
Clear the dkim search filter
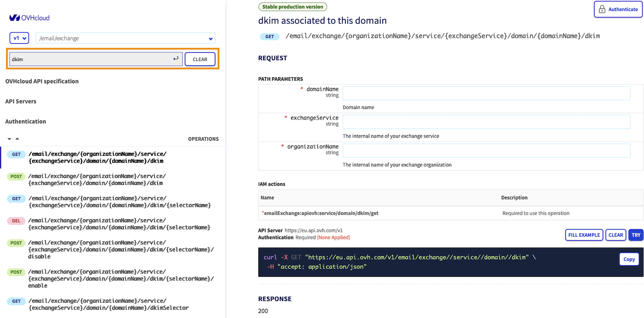200,59
